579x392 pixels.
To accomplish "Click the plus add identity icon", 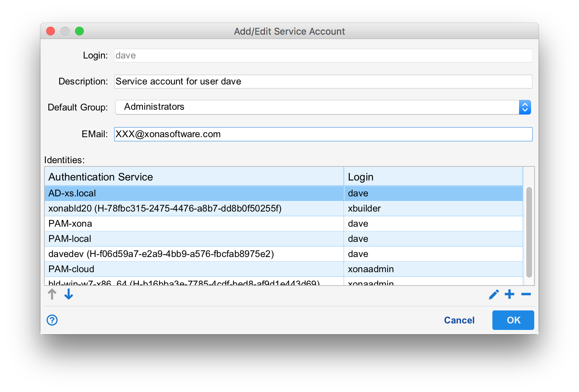I will click(509, 295).
